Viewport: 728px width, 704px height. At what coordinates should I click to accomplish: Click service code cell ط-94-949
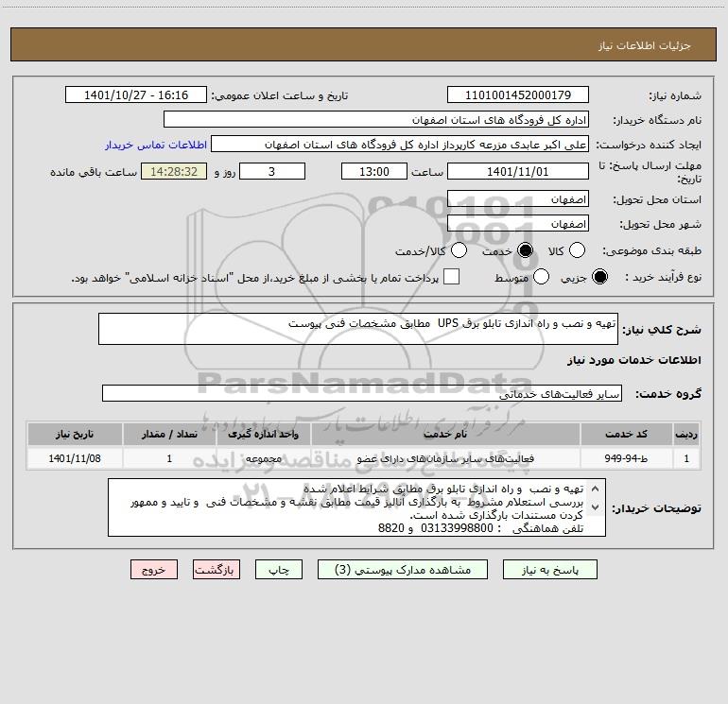(626, 458)
